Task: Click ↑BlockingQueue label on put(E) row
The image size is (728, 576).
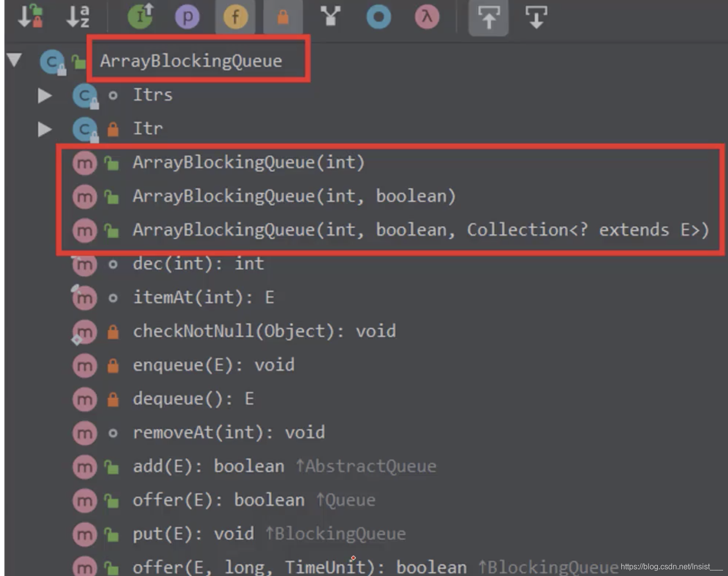Action: 336,534
